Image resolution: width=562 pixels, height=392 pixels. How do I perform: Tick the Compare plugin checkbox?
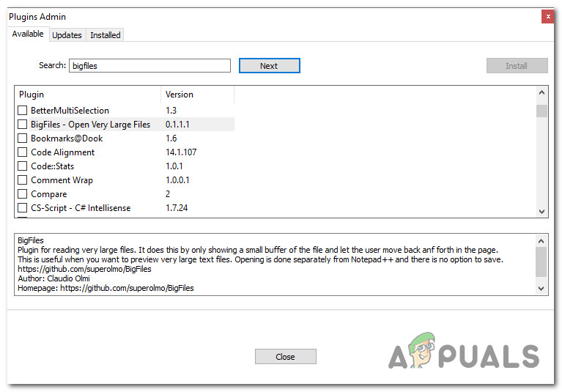pyautogui.click(x=22, y=193)
